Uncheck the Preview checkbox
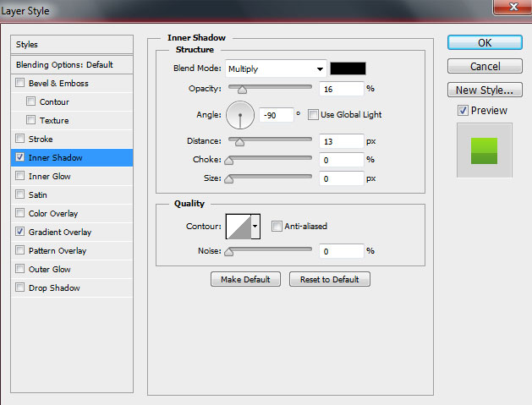Viewport: 532px width, 405px height. [463, 110]
